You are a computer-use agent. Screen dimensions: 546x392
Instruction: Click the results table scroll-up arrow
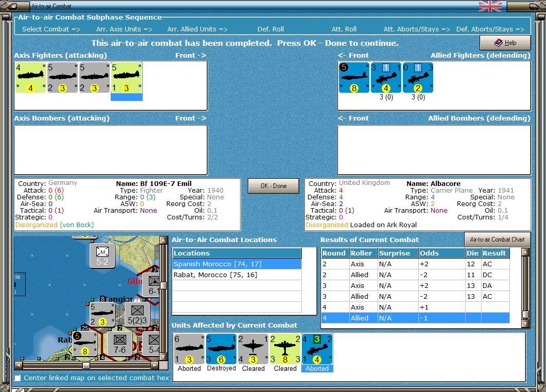click(525, 252)
